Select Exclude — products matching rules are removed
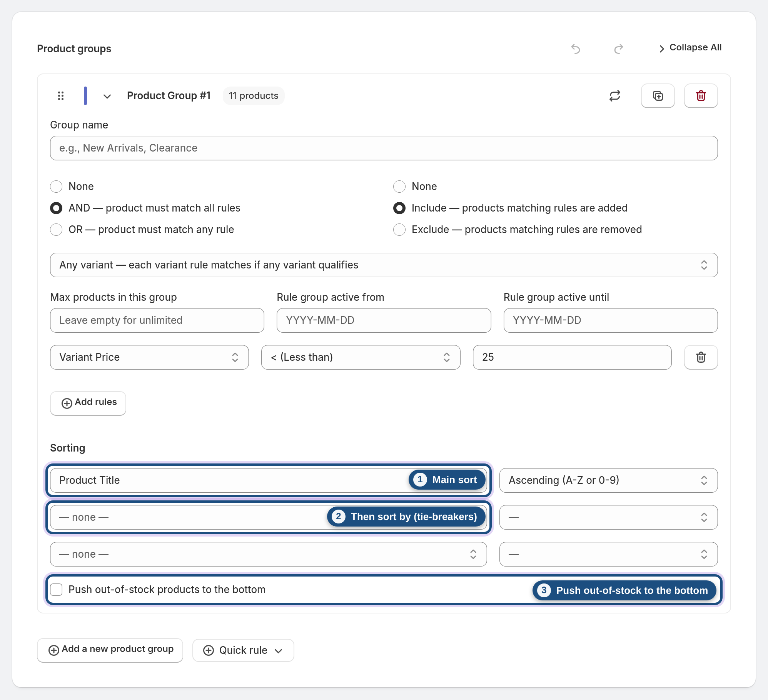 click(399, 230)
